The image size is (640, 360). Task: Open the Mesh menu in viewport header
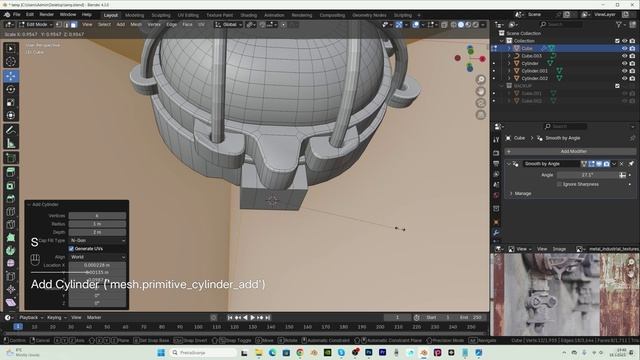click(136, 25)
